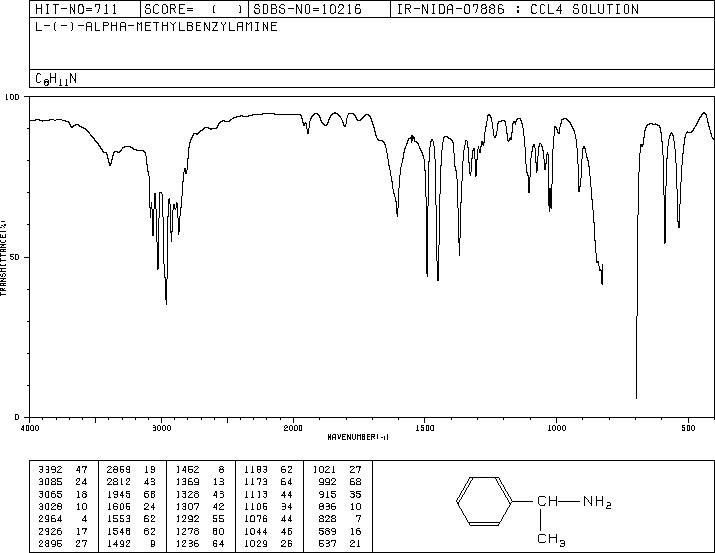This screenshot has height=553, width=715.
Task: Click the IR-NIDA-07886 : CCL4 SOLUTION label
Action: tap(518, 9)
